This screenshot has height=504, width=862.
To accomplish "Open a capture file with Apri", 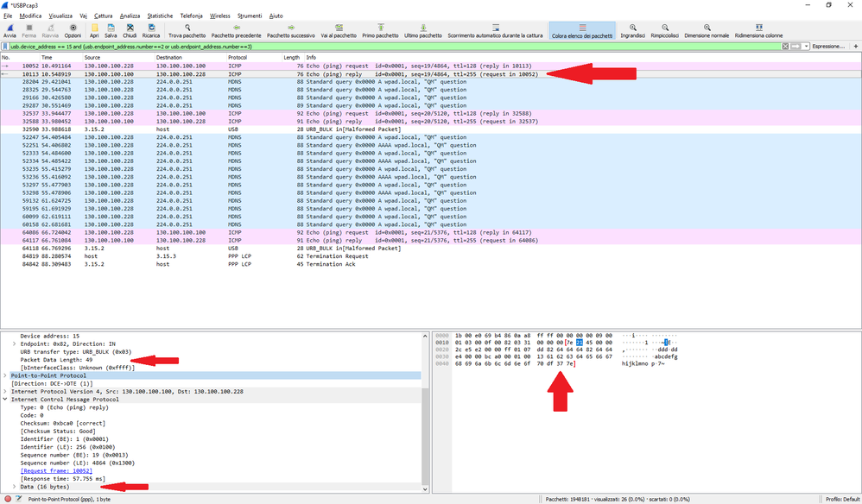I will pos(94,30).
